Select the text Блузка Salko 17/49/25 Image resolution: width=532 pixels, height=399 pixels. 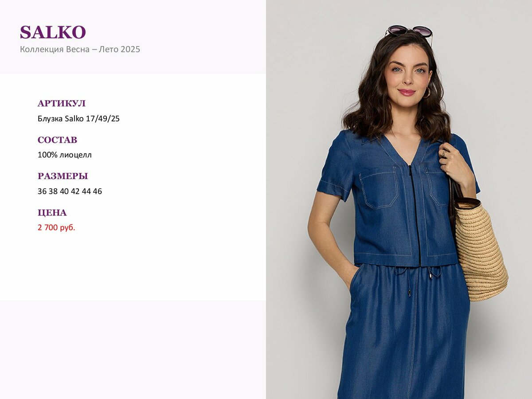[78, 119]
